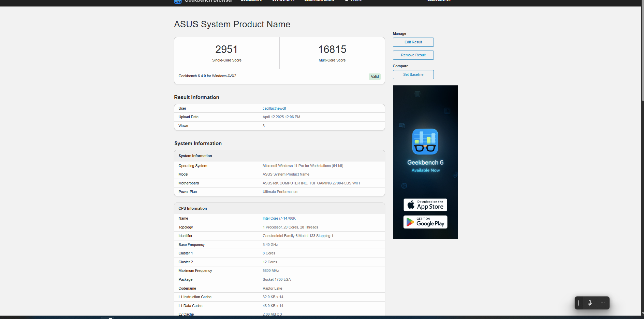Image resolution: width=644 pixels, height=319 pixels.
Task: Click the System Information section heading
Action: point(198,143)
